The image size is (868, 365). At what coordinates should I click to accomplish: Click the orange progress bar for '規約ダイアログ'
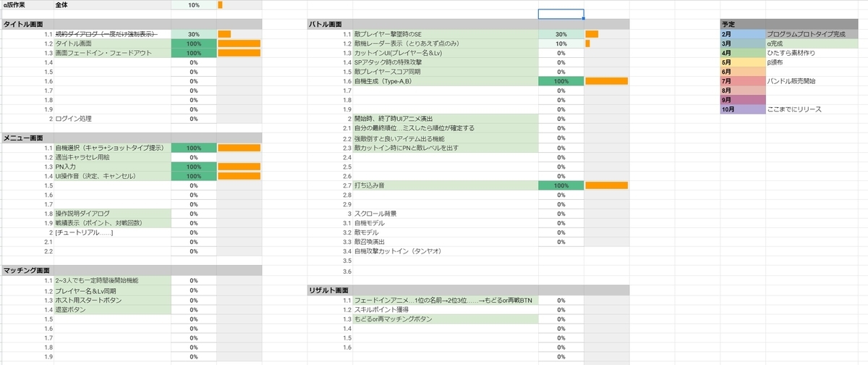tap(224, 34)
